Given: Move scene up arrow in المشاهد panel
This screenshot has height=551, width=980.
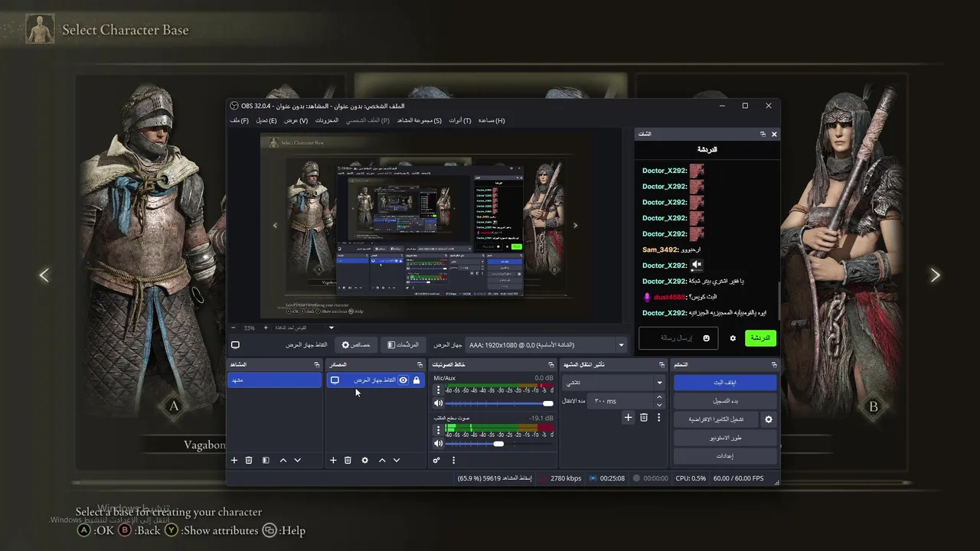Looking at the screenshot, I should click(x=283, y=460).
